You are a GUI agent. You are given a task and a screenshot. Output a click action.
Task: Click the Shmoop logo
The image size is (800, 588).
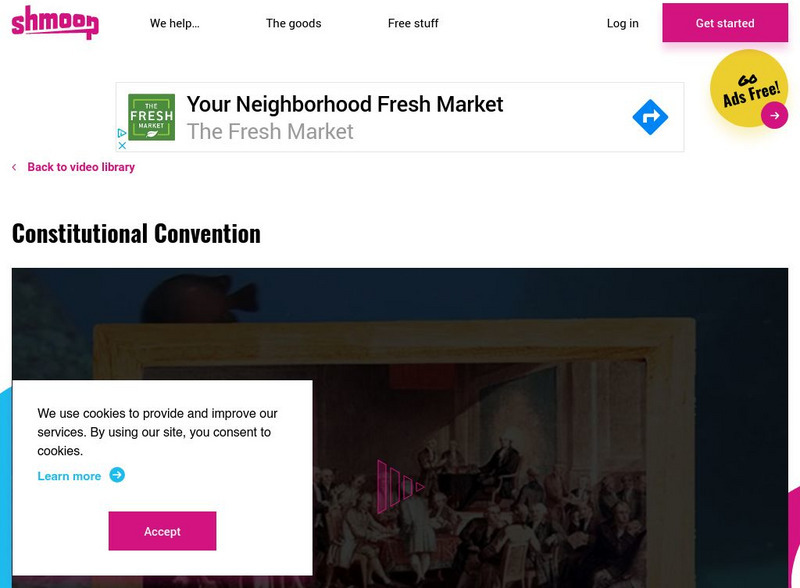click(55, 22)
